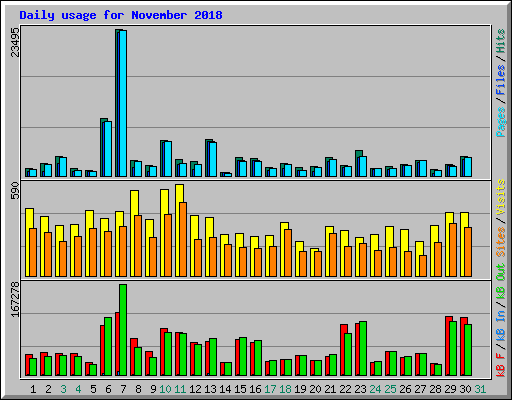Click the red kB F bar for day 22
Viewport: 512px width, 400px height.
tap(343, 350)
